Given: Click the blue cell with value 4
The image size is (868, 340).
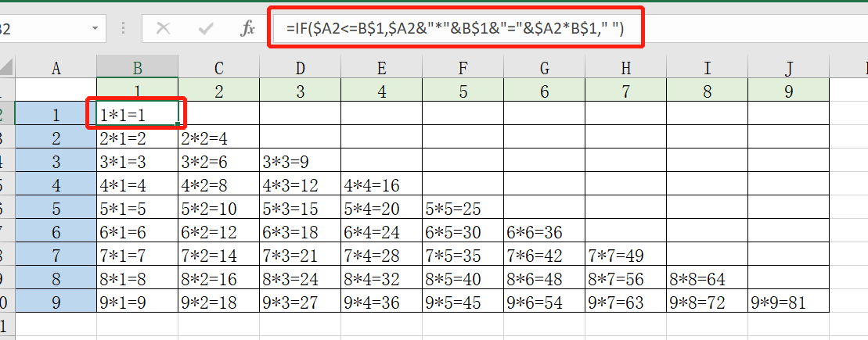Looking at the screenshot, I should pos(56,184).
